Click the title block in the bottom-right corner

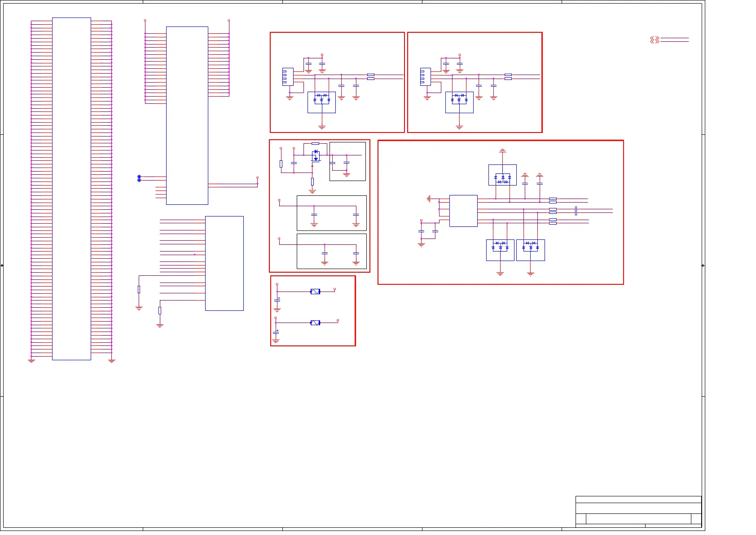tap(638, 511)
